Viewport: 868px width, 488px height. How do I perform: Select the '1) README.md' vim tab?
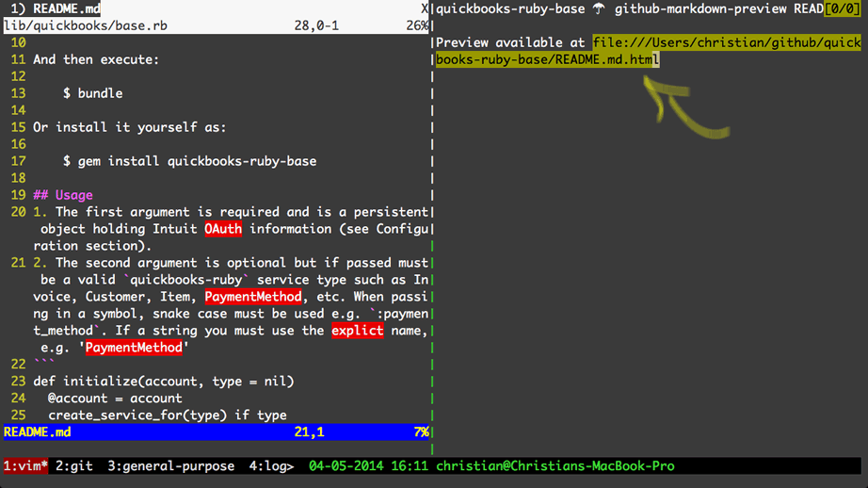click(x=56, y=8)
